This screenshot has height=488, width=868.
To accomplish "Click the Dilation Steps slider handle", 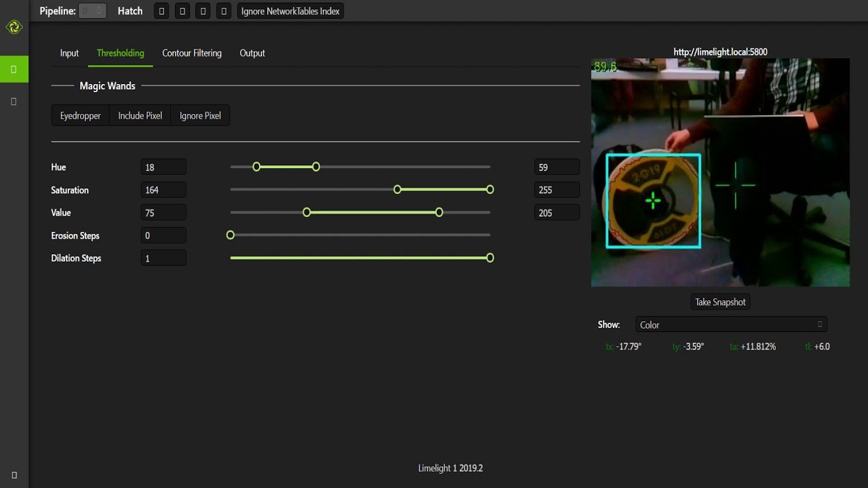I will [x=490, y=258].
